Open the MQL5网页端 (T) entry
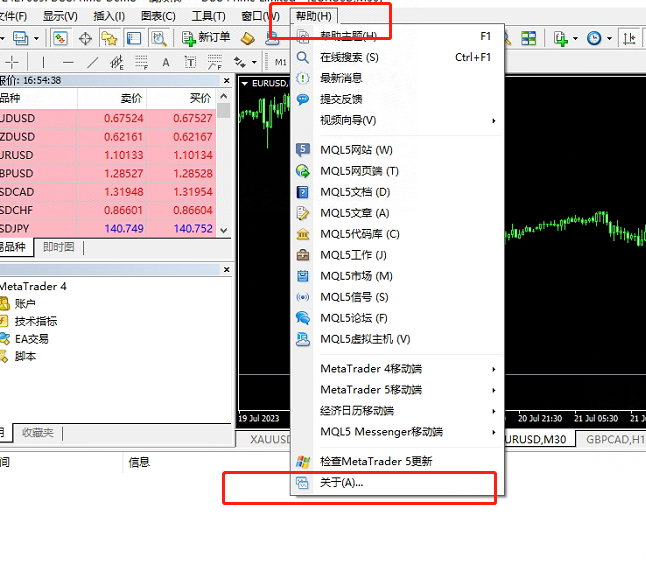The height and width of the screenshot is (568, 646). click(397, 171)
